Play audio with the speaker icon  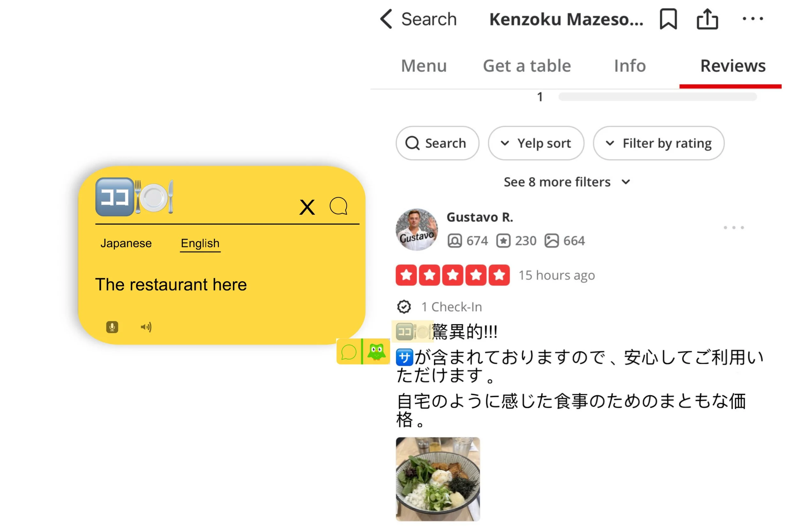point(146,327)
